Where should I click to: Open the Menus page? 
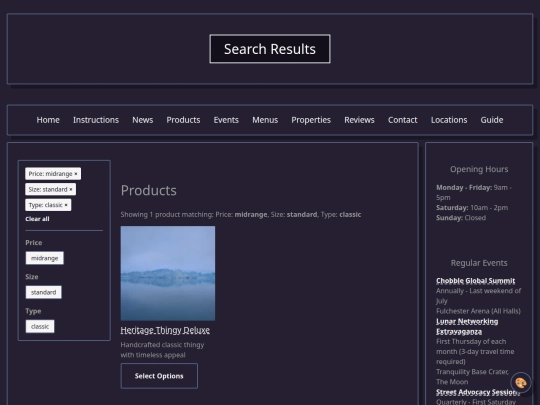265,120
